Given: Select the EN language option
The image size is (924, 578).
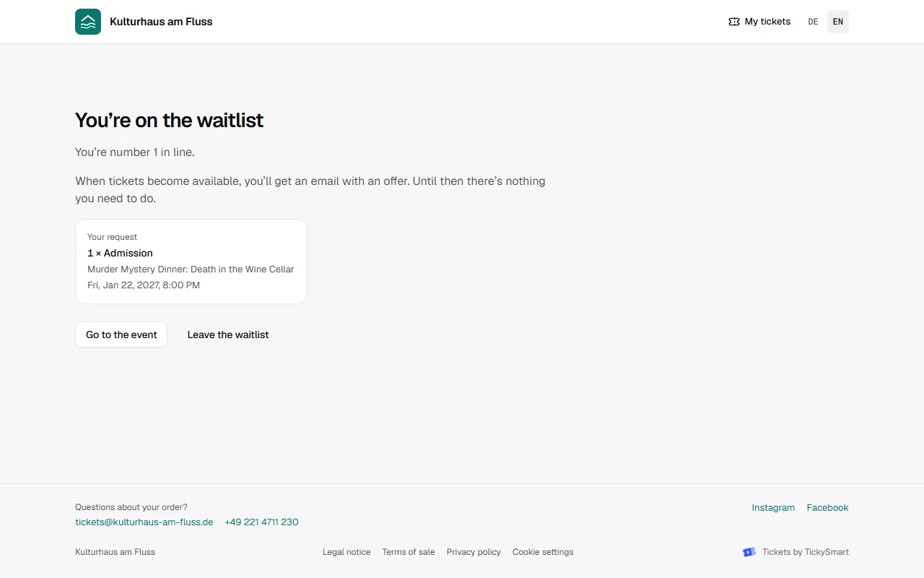Looking at the screenshot, I should tap(838, 22).
